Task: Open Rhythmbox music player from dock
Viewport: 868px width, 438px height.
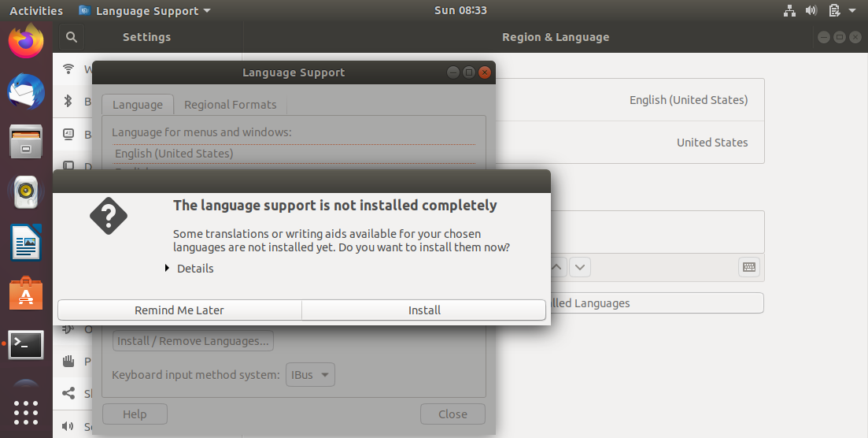Action: pyautogui.click(x=26, y=192)
